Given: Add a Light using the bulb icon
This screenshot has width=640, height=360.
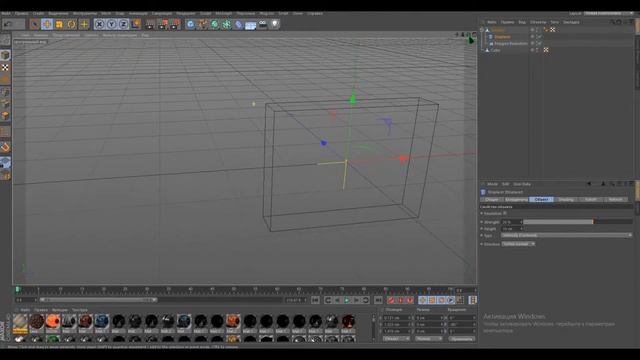Looking at the screenshot, I should 276,24.
